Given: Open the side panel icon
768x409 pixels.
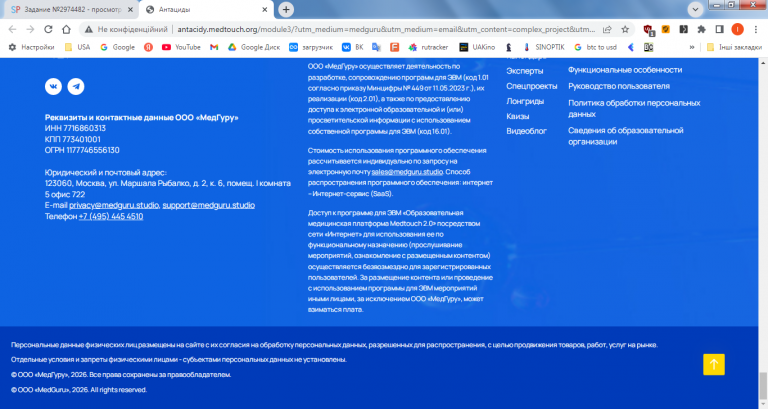Looking at the screenshot, I should (x=720, y=29).
